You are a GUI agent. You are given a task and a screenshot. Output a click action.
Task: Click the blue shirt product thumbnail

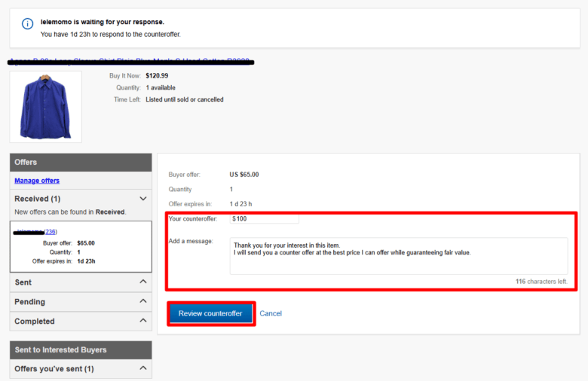click(45, 107)
